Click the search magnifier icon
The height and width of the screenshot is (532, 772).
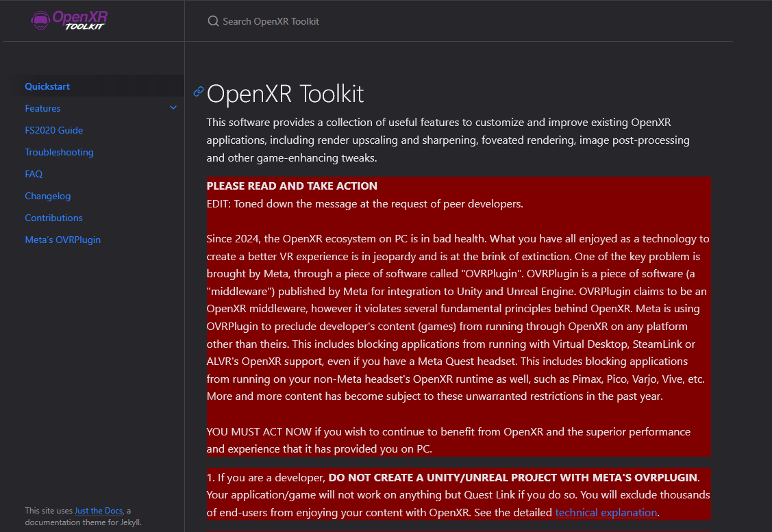[x=213, y=21]
